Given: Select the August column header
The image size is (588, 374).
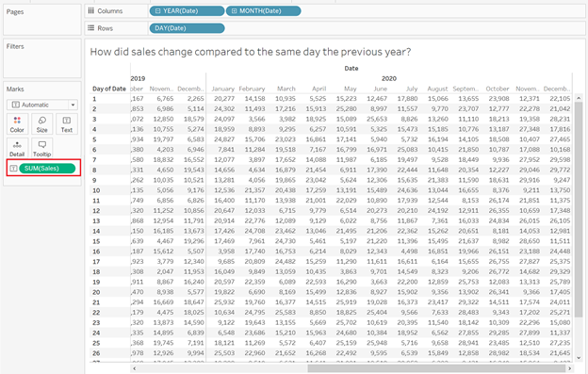Looking at the screenshot, I should click(437, 89).
